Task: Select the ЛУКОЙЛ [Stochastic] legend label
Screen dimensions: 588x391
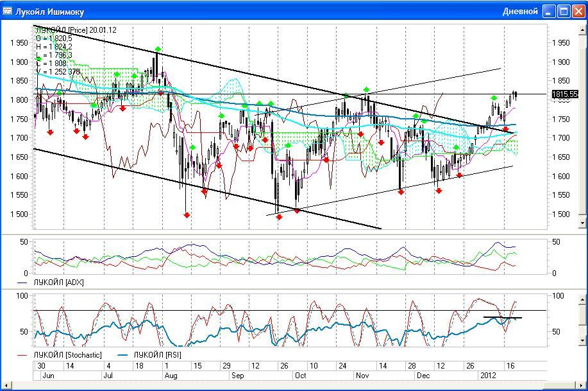Action: [x=67, y=355]
